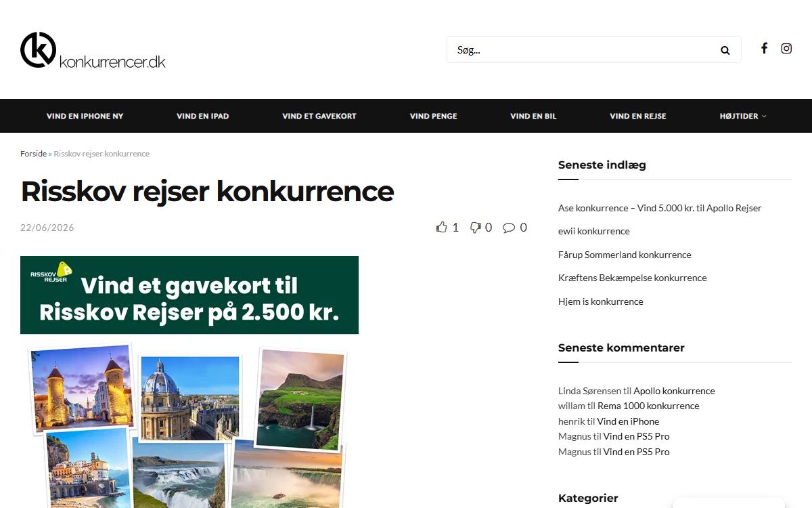
Task: Open Kræftens Bekæmpelse konkurrence post
Action: 633,278
